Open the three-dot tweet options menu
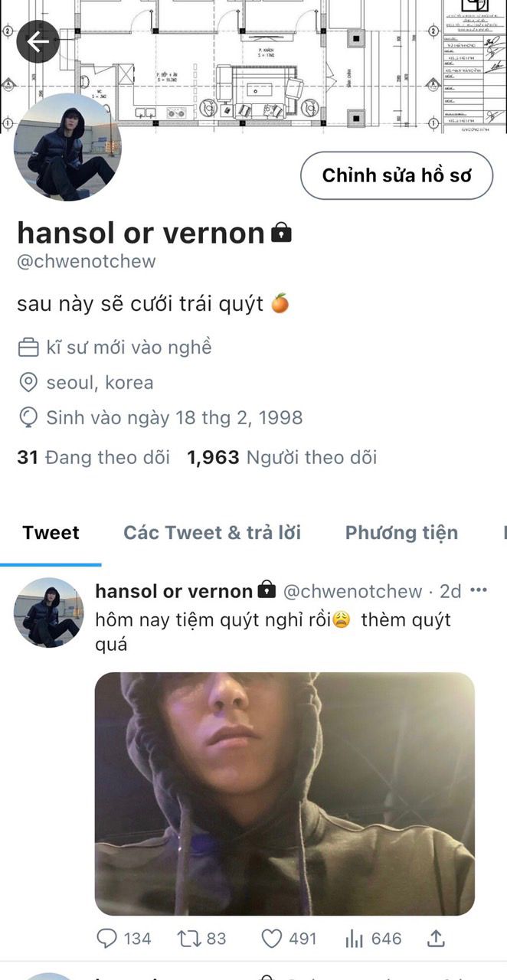This screenshot has height=980, width=507. click(479, 590)
